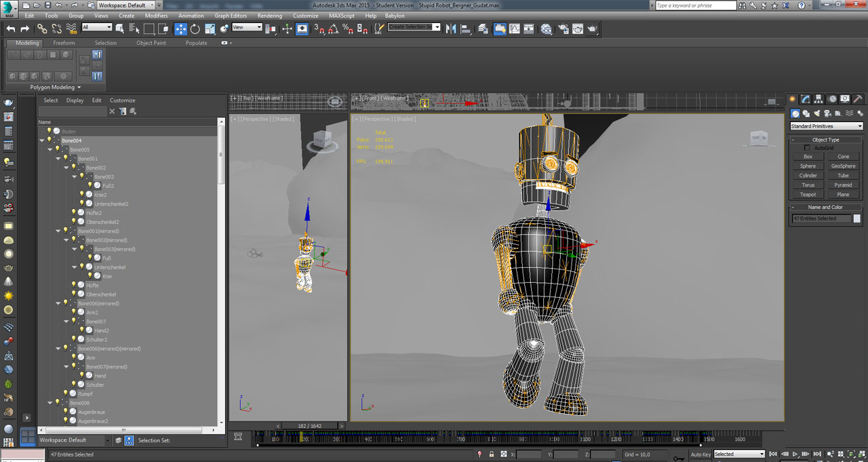Viewport: 868px width, 462px height.
Task: Enable the AutoGrid checkbox
Action: 807,148
